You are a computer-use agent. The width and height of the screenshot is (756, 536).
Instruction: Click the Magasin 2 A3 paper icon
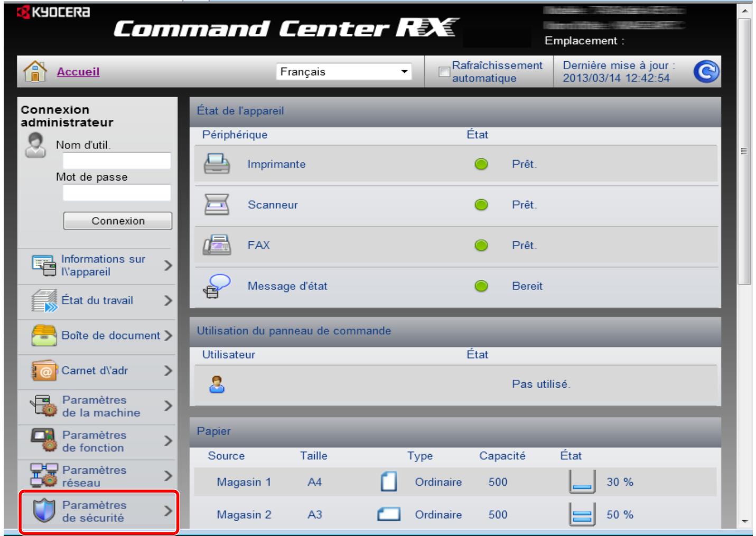[x=389, y=514]
